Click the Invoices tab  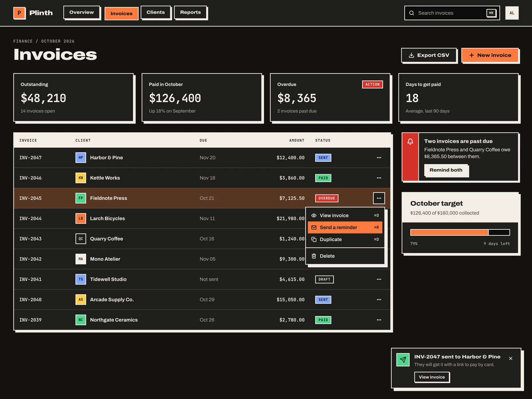point(121,14)
